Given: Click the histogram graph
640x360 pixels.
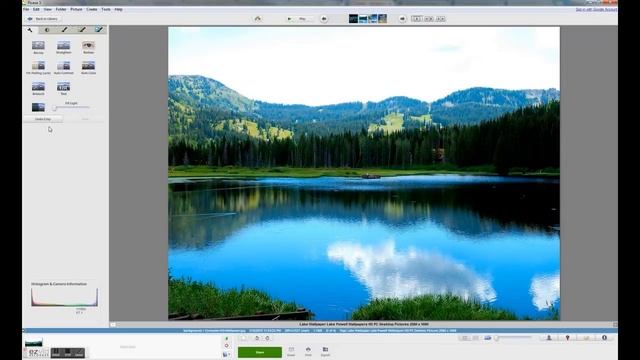Looking at the screenshot, I should pyautogui.click(x=64, y=297).
